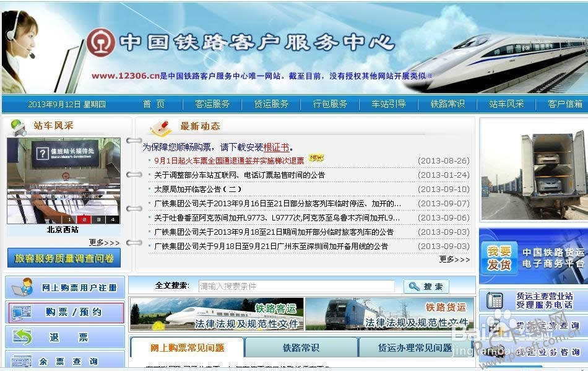Click the green refund arrow icon
Viewport: 588px width, 371px height.
pyautogui.click(x=22, y=336)
